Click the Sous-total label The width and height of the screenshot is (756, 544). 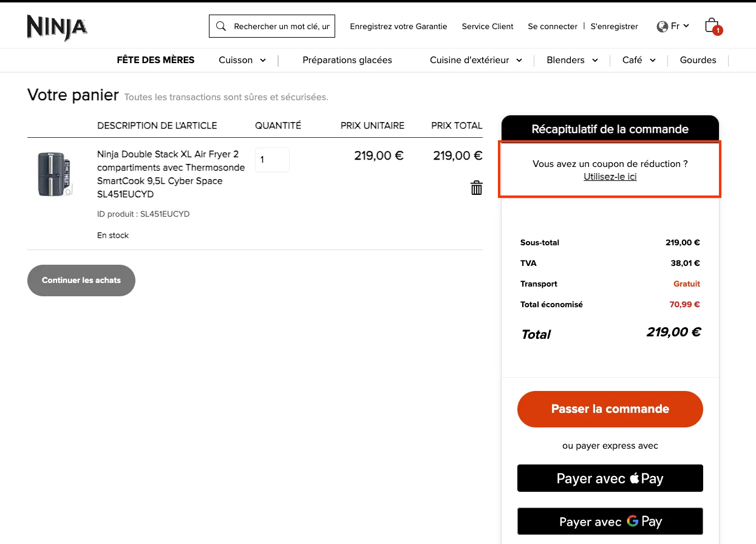(540, 243)
